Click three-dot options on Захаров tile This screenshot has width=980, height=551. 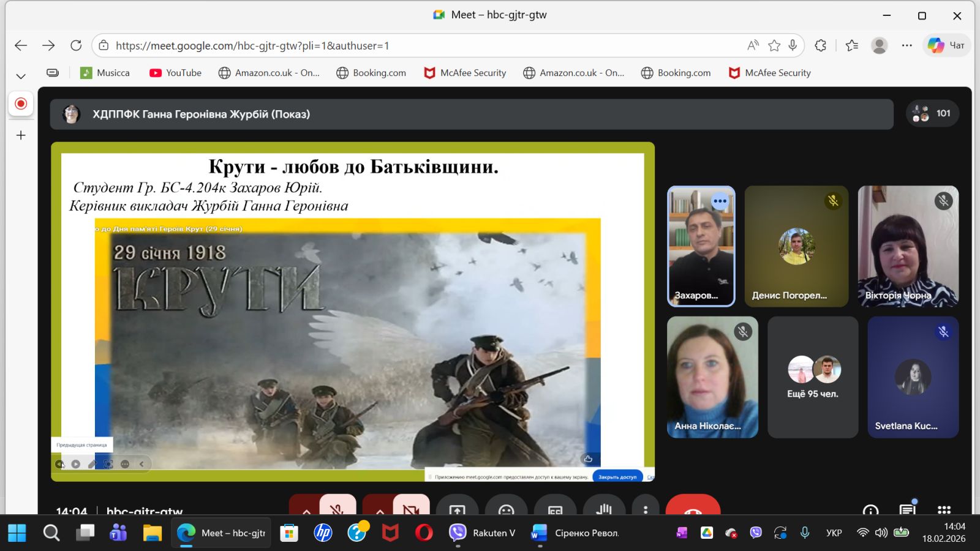click(x=720, y=201)
